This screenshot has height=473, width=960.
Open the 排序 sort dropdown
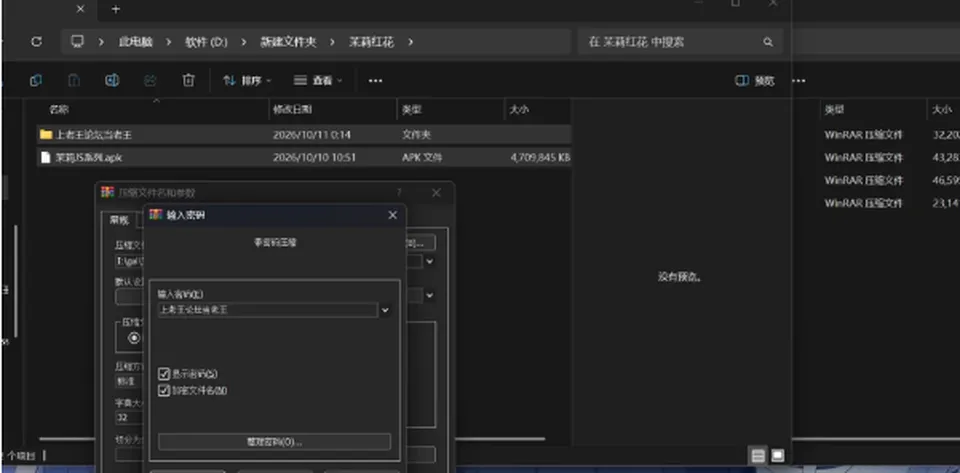click(247, 81)
